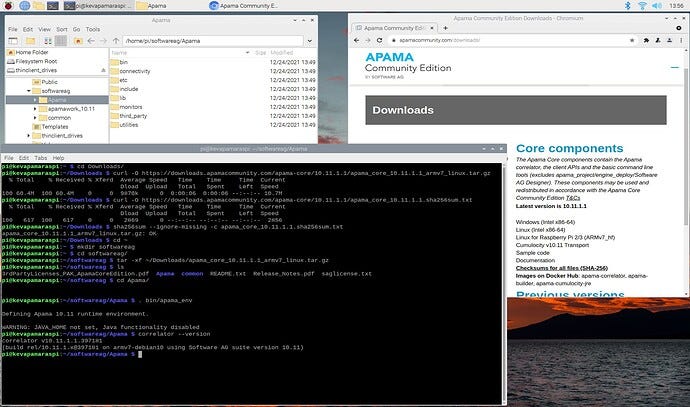Open the Go menu in file manager
The width and height of the screenshot is (690, 407).
(77, 29)
